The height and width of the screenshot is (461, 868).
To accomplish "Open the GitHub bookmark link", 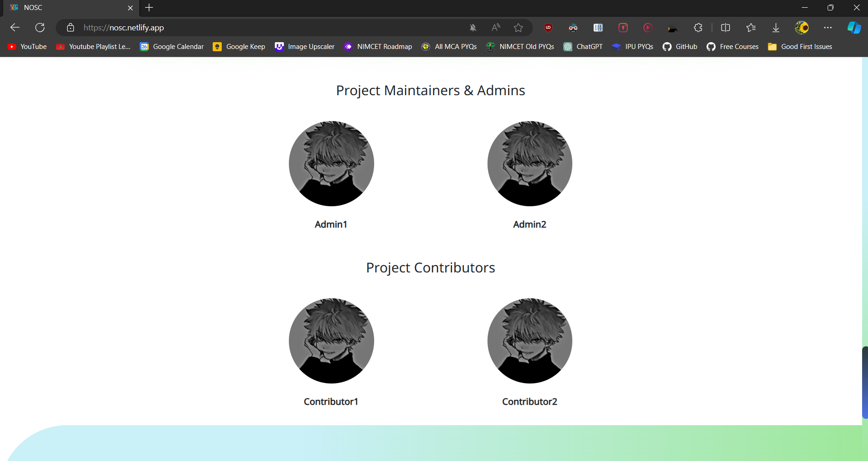I will click(x=680, y=46).
